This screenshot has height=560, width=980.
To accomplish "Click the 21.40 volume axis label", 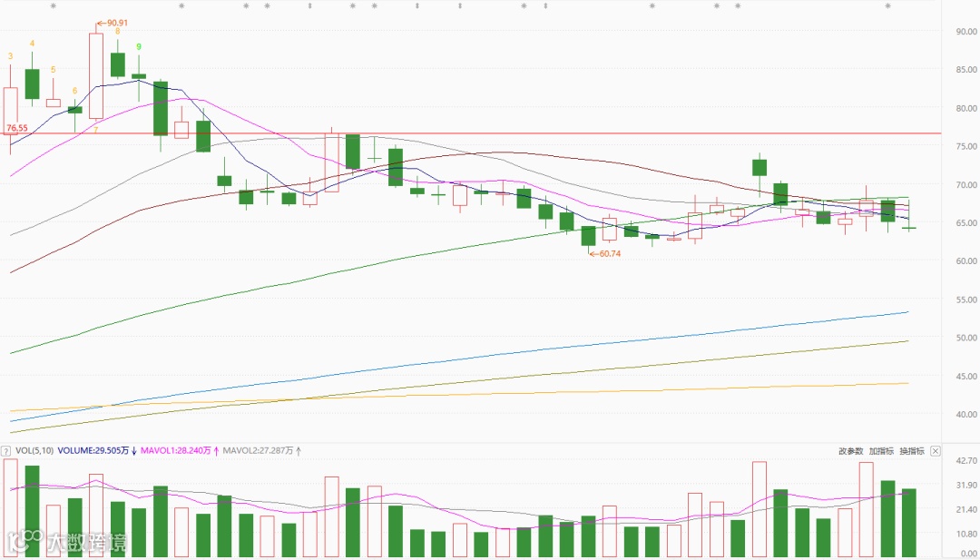I will pos(965,510).
